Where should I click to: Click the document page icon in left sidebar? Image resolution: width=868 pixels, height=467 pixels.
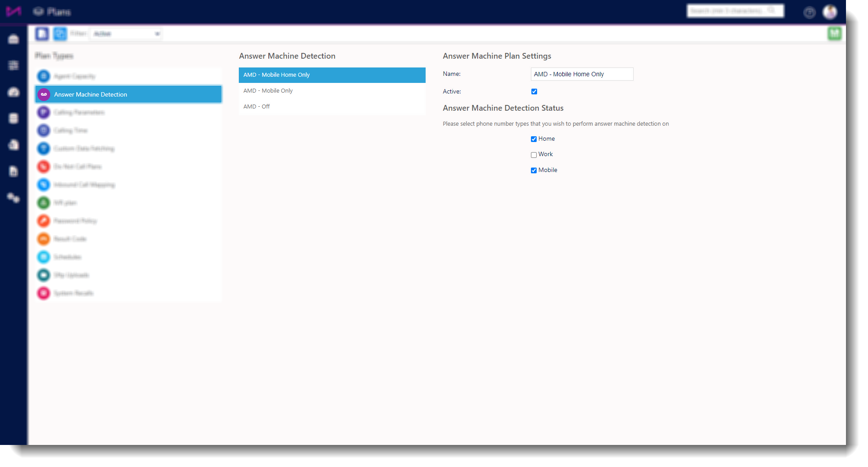coord(14,171)
